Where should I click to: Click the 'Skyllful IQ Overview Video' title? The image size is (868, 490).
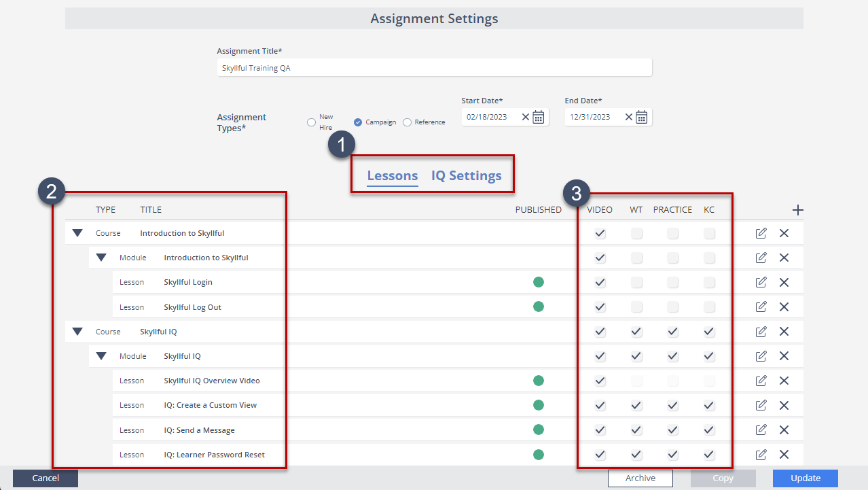[212, 381]
